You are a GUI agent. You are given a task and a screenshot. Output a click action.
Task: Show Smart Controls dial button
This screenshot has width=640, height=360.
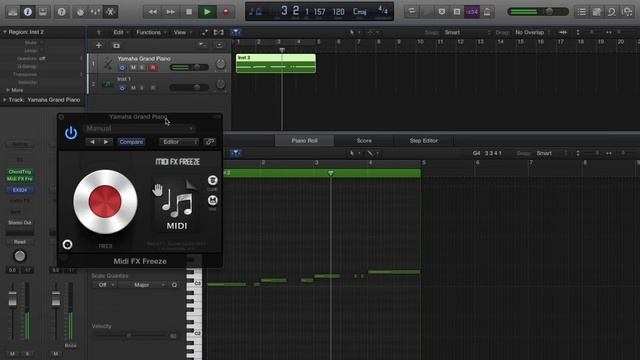pos(80,12)
